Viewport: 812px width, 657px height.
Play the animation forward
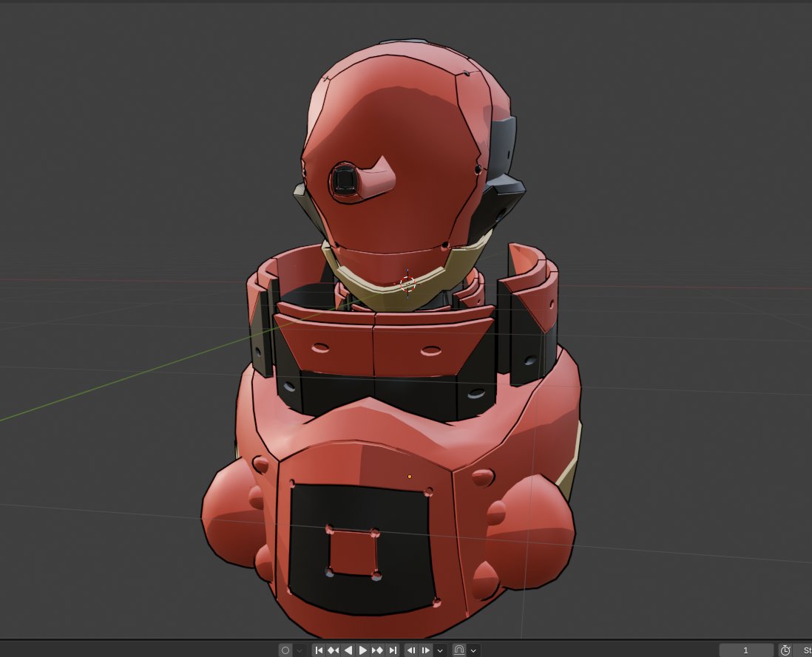pyautogui.click(x=362, y=650)
